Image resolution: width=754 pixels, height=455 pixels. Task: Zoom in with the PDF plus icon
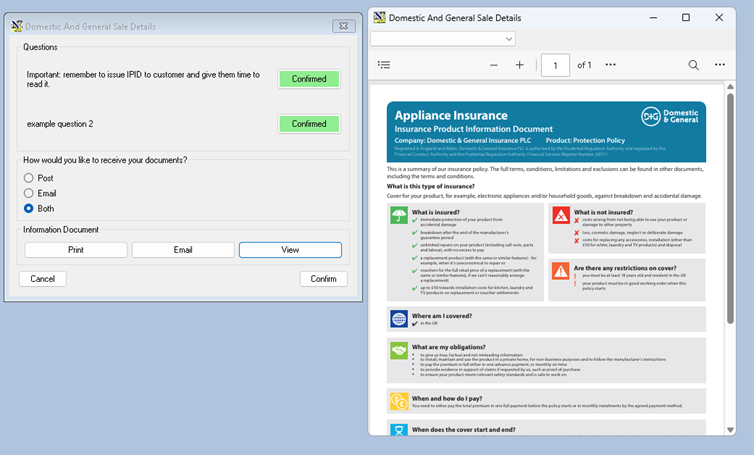pyautogui.click(x=519, y=65)
